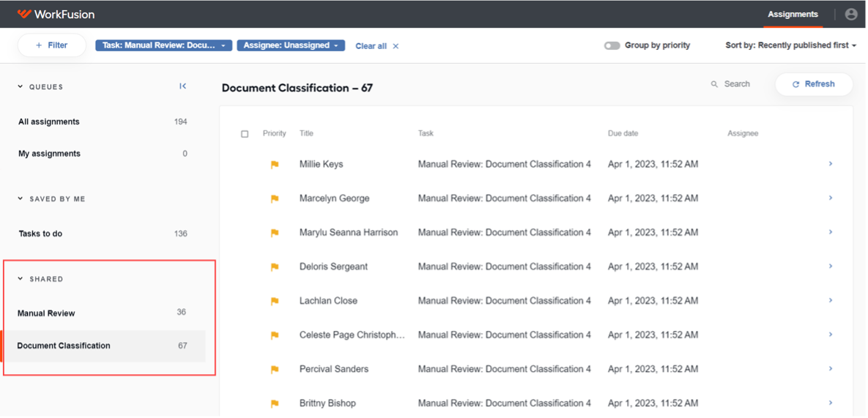Open the Task: Manual Review filter dropdown

(164, 45)
